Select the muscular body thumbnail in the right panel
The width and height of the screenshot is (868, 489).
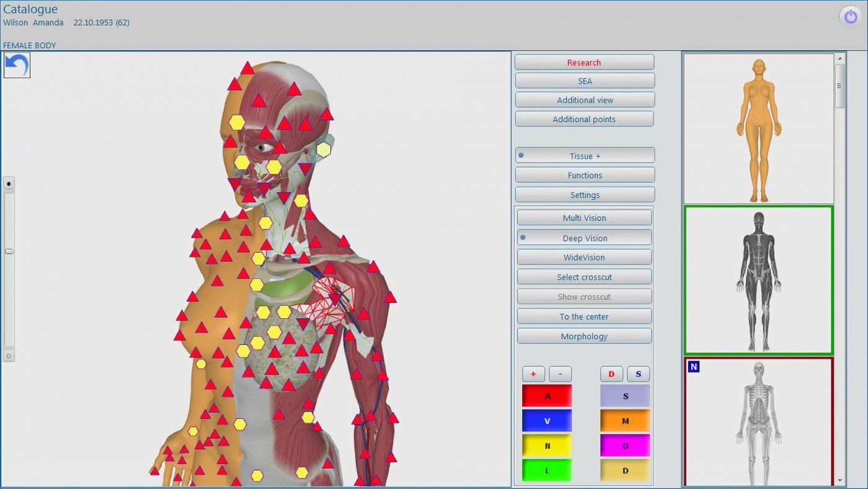(758, 280)
